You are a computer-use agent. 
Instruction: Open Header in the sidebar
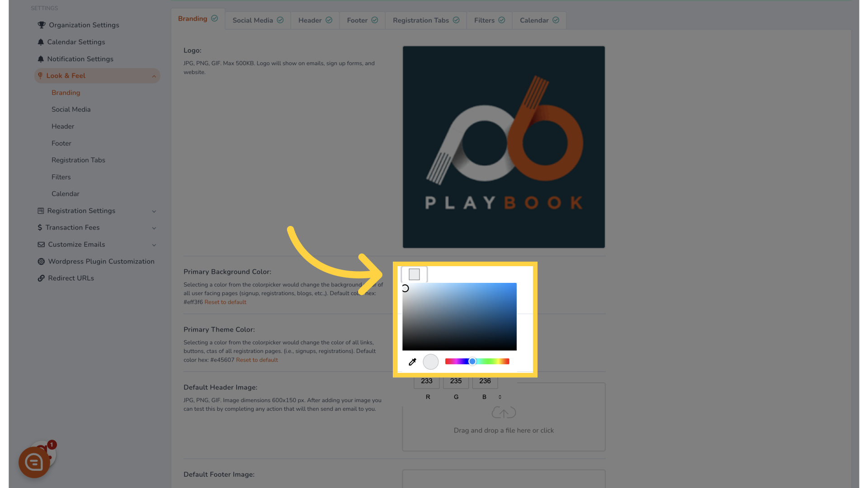point(63,127)
